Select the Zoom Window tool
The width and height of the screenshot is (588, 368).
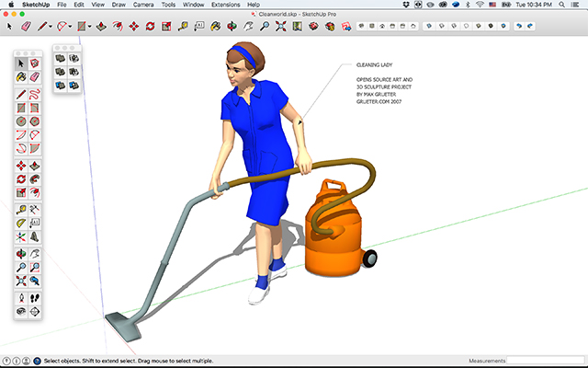[35, 268]
